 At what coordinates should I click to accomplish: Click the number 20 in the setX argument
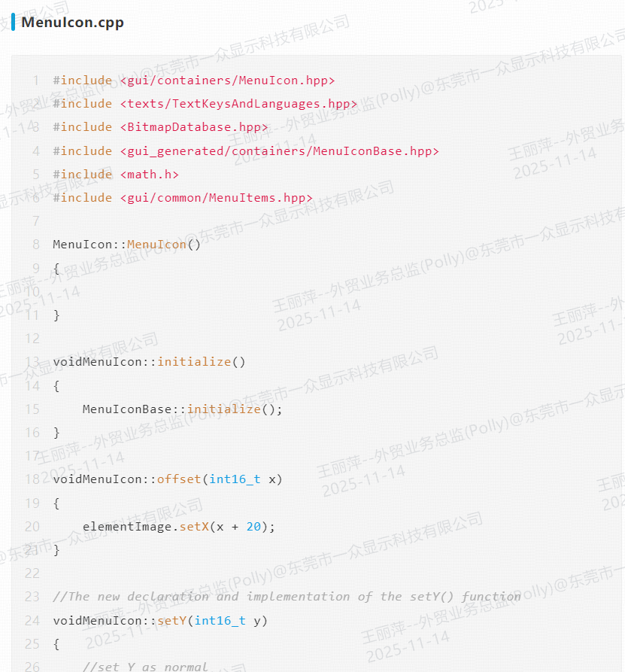(x=253, y=527)
